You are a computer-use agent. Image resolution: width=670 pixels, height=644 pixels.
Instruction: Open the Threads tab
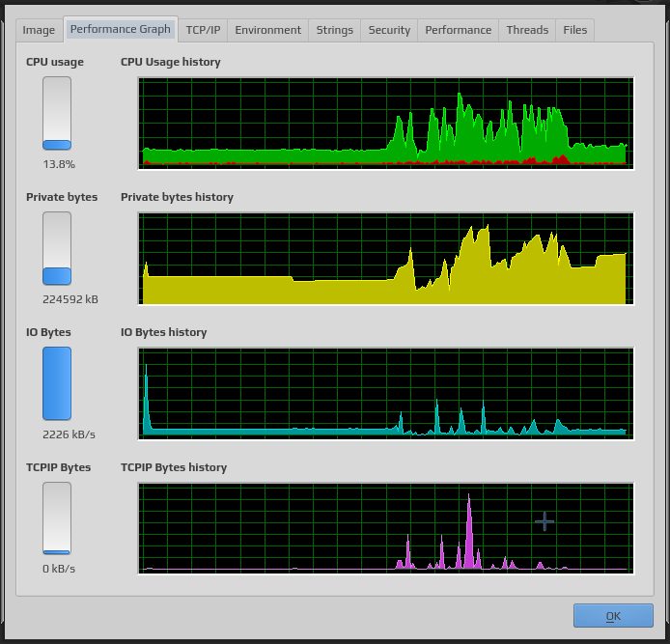pyautogui.click(x=527, y=30)
